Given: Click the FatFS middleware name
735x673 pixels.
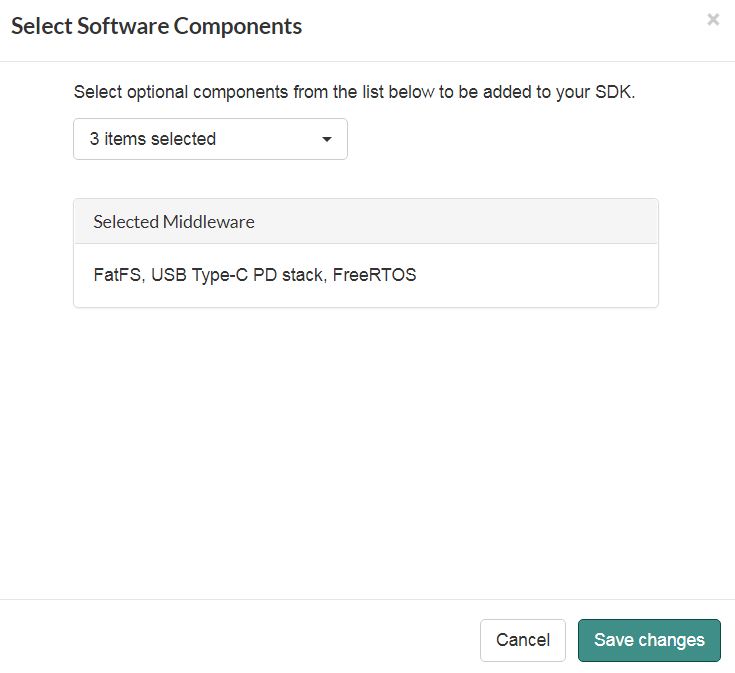Looking at the screenshot, I should coord(117,274).
